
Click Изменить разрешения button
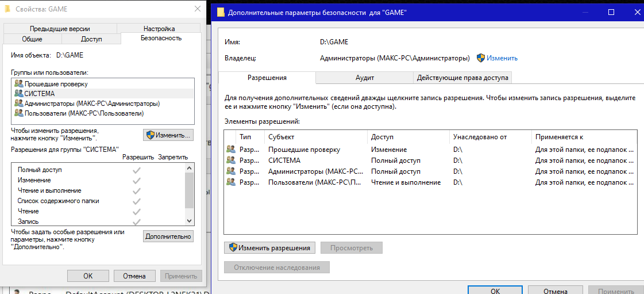coord(269,248)
